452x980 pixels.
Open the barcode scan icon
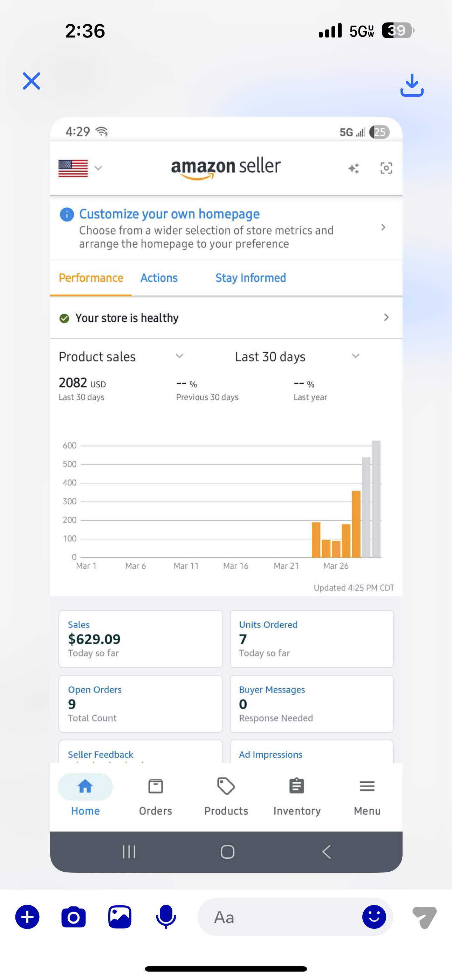(386, 168)
